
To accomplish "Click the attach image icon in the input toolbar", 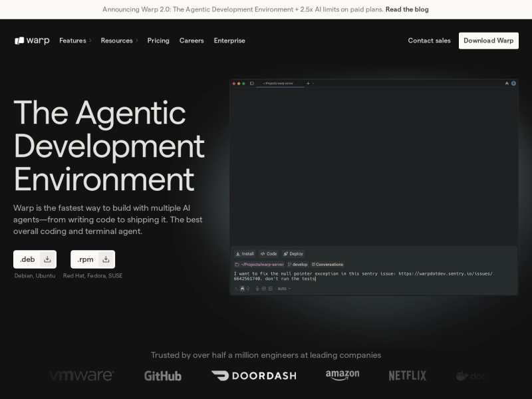I will (271, 289).
